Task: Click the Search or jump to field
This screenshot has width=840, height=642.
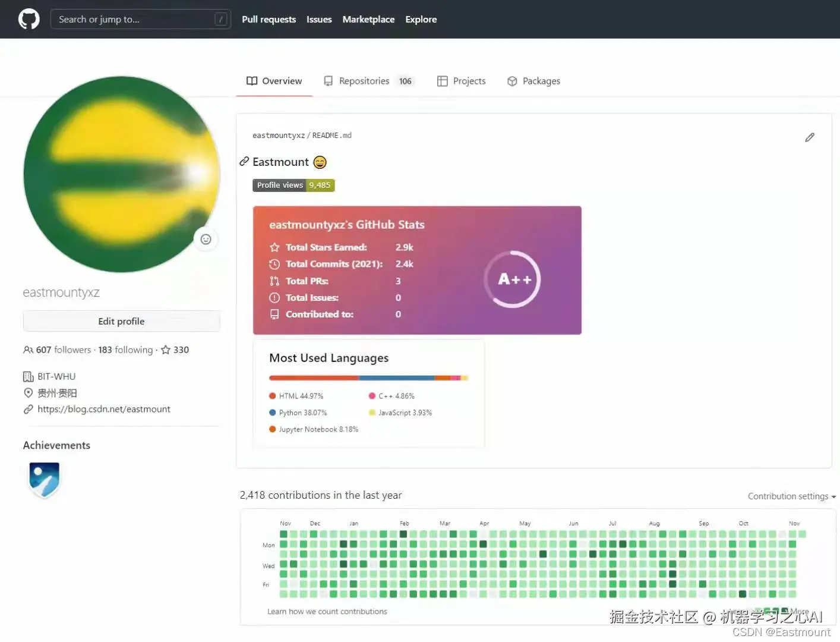Action: point(141,19)
